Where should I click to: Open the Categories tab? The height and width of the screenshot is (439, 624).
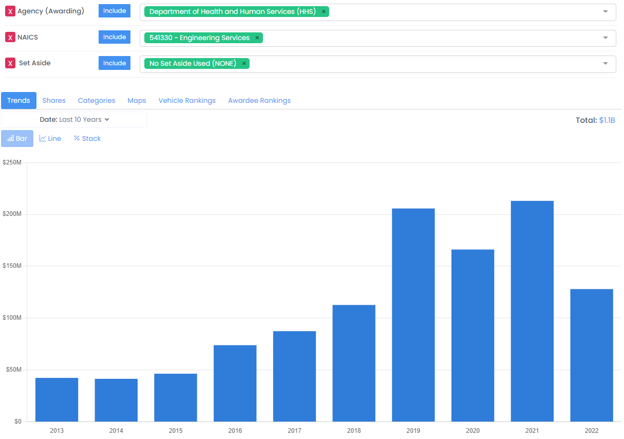point(96,100)
